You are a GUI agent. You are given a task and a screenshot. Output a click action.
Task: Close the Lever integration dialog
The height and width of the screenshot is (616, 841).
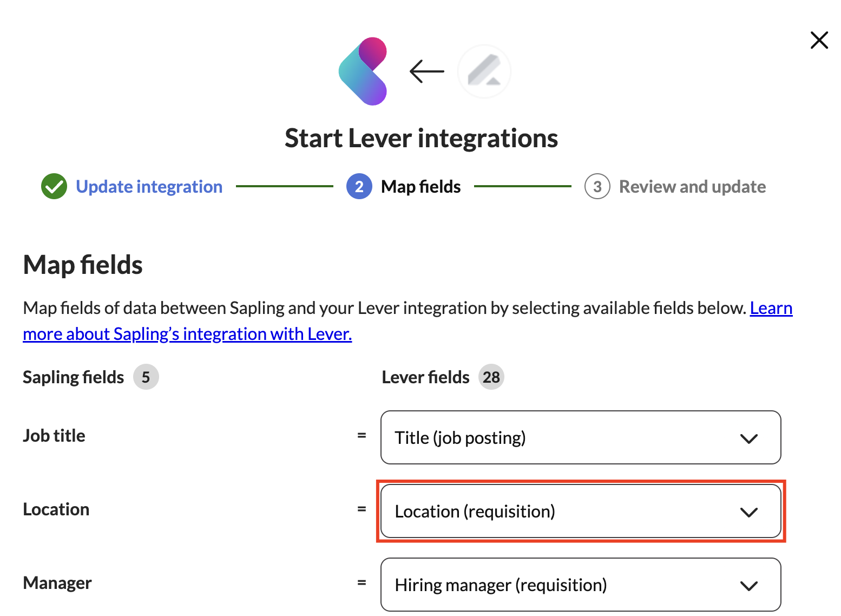point(819,40)
